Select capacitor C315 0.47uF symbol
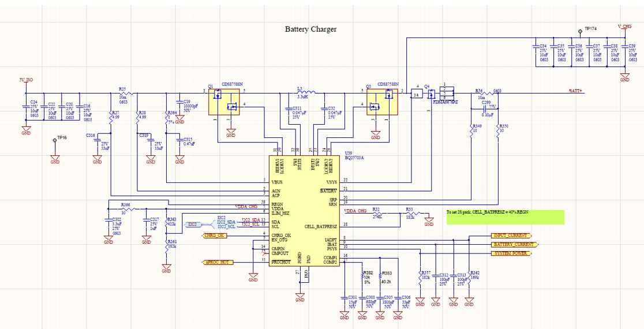The image size is (644, 329). tap(179, 140)
